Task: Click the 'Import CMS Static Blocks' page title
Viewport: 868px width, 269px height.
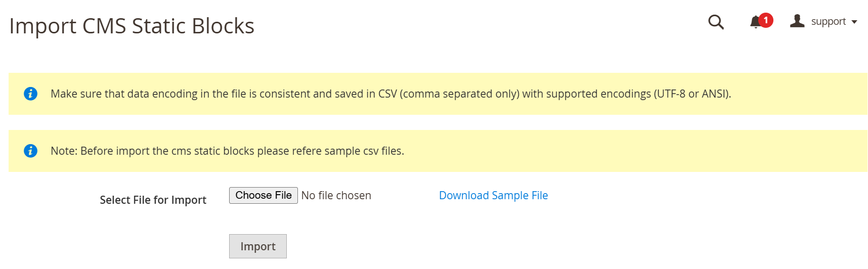Action: (x=132, y=26)
